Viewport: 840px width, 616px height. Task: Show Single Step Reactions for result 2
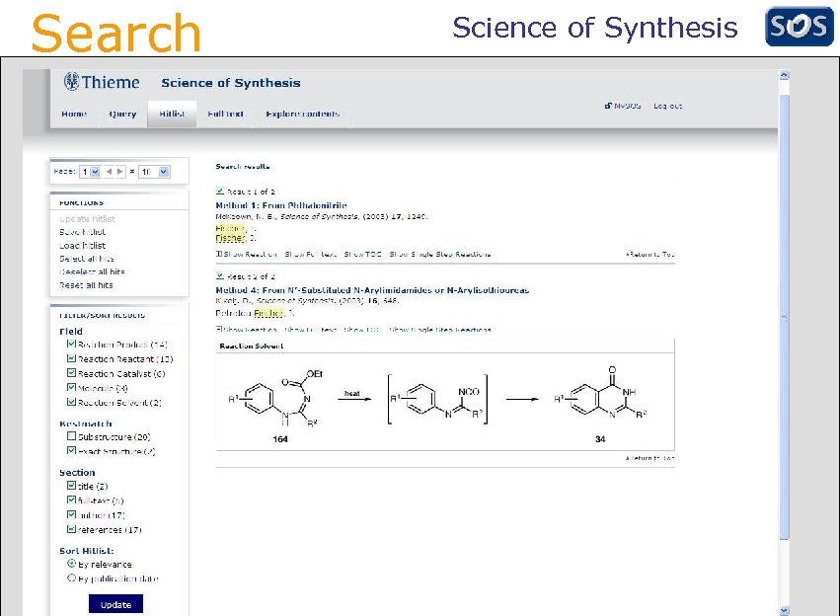(440, 330)
